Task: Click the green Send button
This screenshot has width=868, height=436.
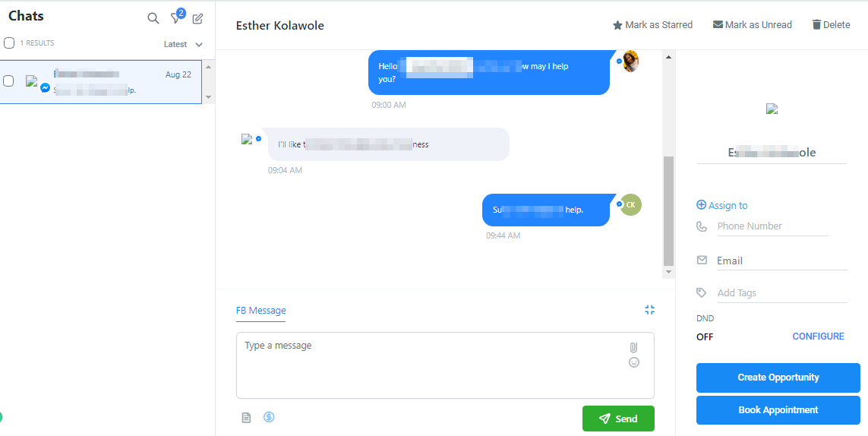Action: [618, 419]
